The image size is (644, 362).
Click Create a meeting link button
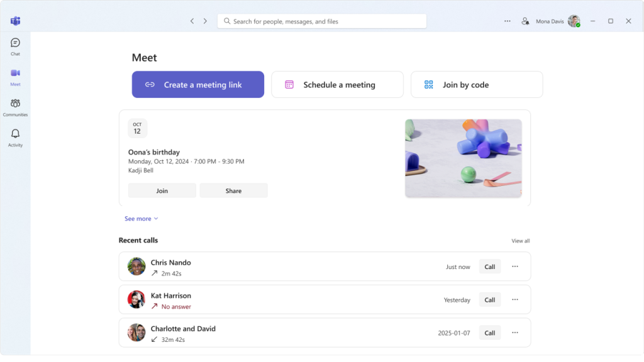(x=197, y=85)
